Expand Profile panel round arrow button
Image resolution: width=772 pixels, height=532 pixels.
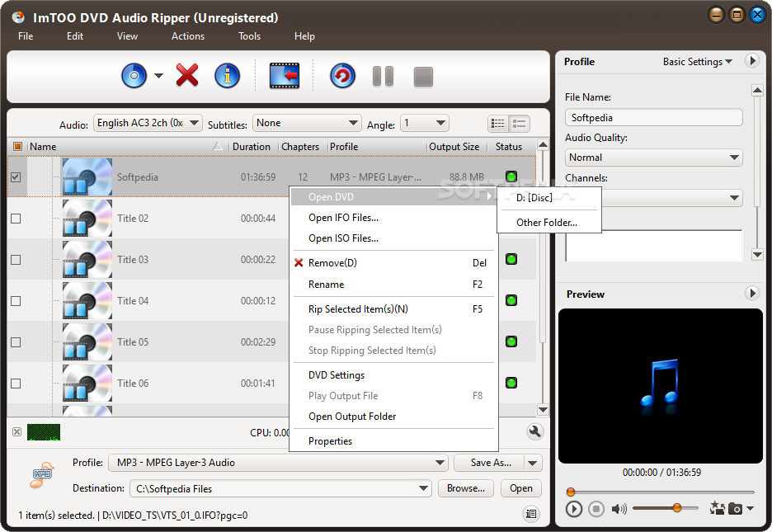752,61
